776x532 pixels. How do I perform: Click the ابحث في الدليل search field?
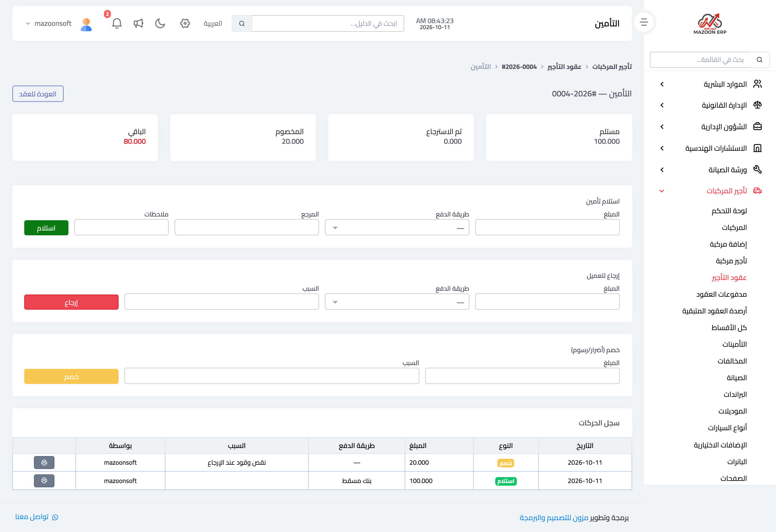pos(328,23)
